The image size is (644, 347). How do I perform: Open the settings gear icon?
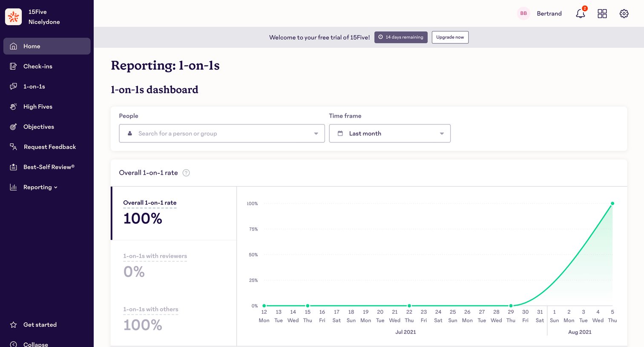point(624,14)
